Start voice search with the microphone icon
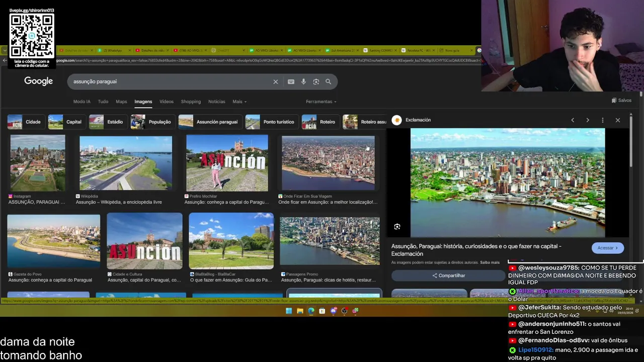 (303, 81)
